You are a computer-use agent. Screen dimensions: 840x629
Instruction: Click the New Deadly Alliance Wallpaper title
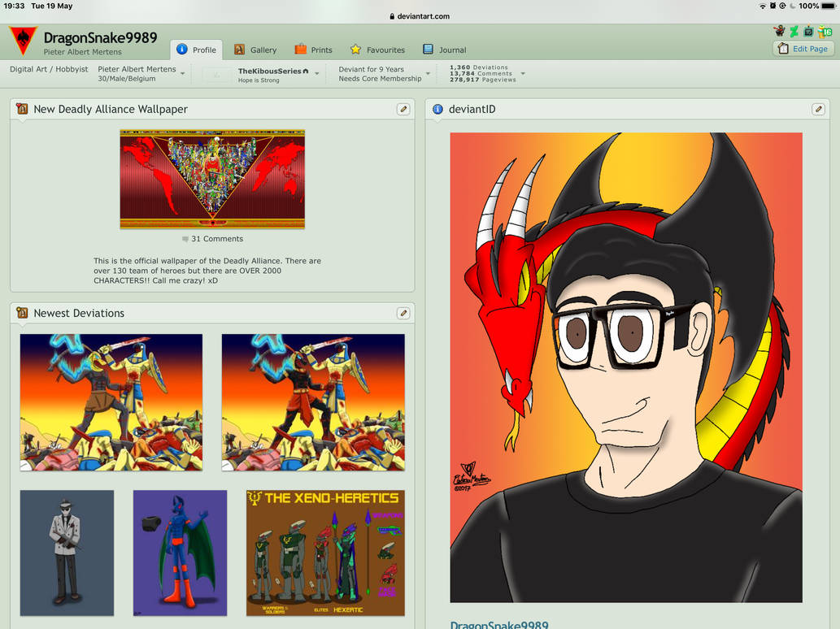(111, 109)
